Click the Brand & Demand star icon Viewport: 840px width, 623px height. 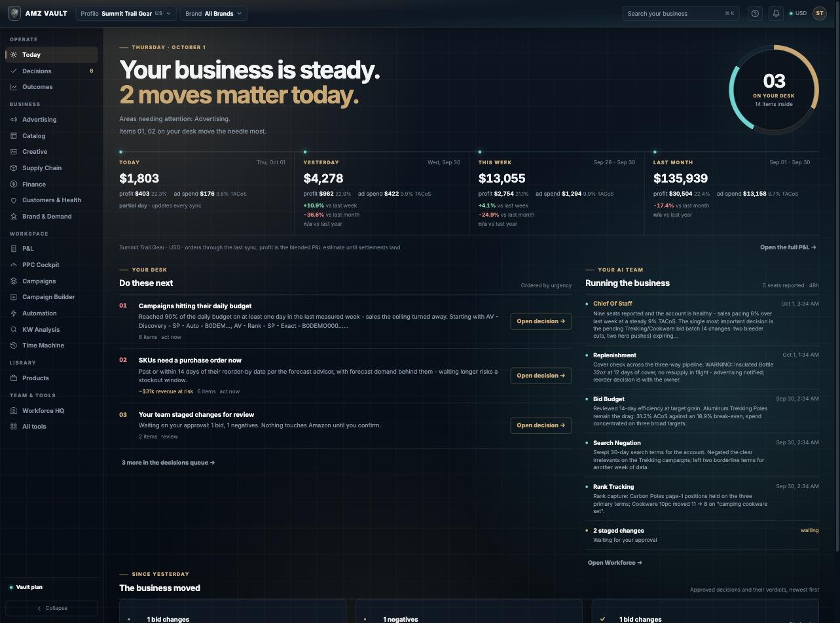click(x=14, y=217)
